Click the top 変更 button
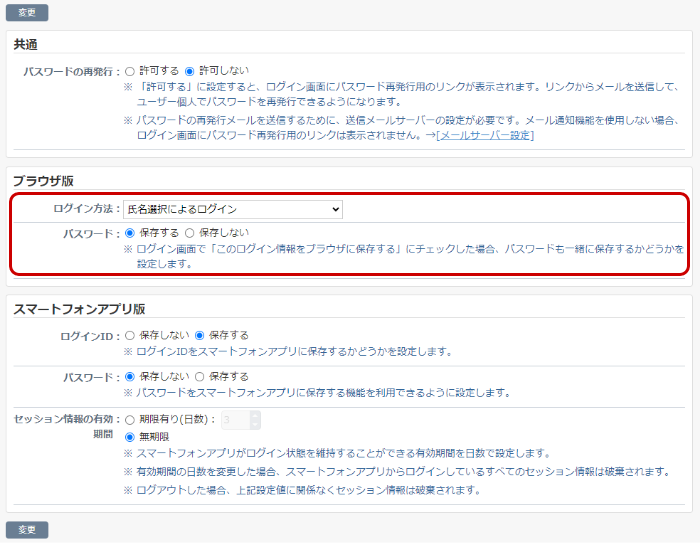This screenshot has width=700, height=543. [x=27, y=13]
